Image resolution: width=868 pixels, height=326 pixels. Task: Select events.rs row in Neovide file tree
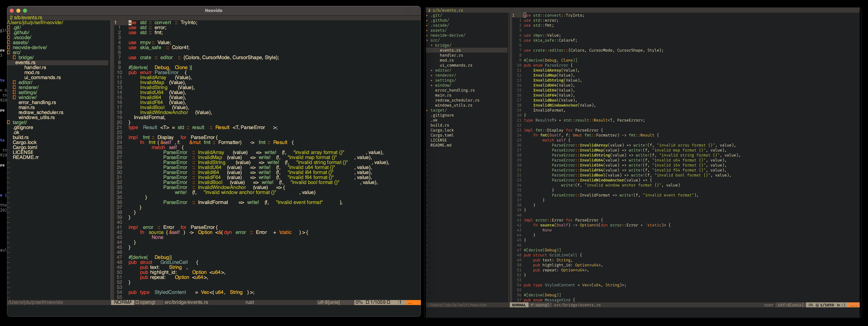(x=58, y=63)
